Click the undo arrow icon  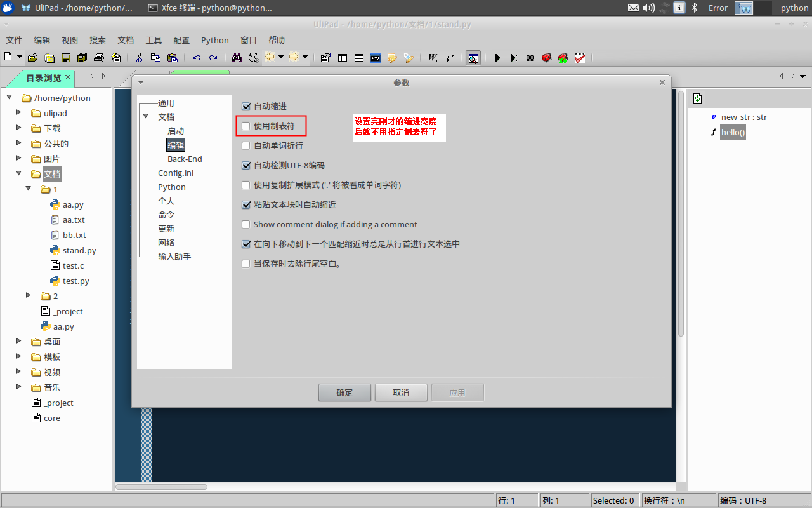[197, 58]
